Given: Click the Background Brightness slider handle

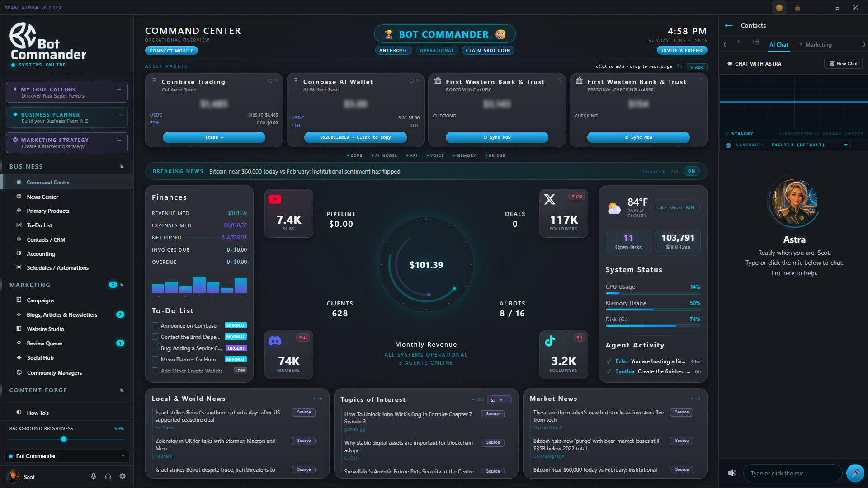Looking at the screenshot, I should tap(64, 439).
